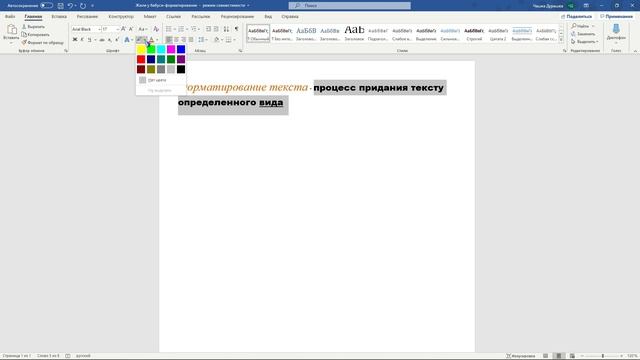Increase paragraph indent
Viewport: 640px width, 360px height.
pos(216,29)
